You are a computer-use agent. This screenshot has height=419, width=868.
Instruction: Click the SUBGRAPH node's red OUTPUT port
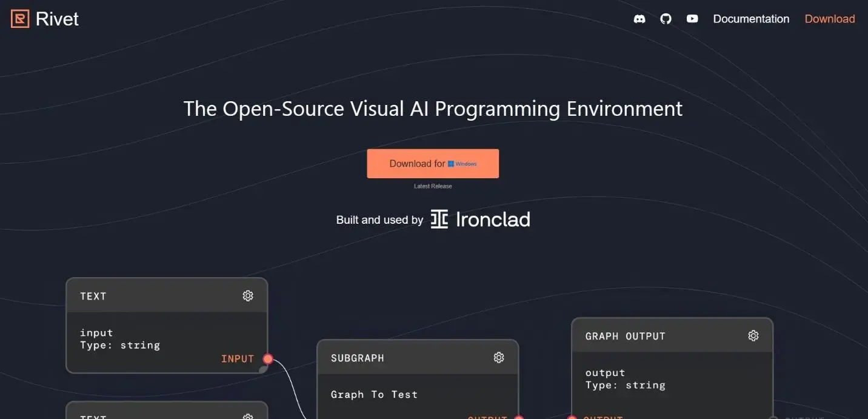coord(519,417)
